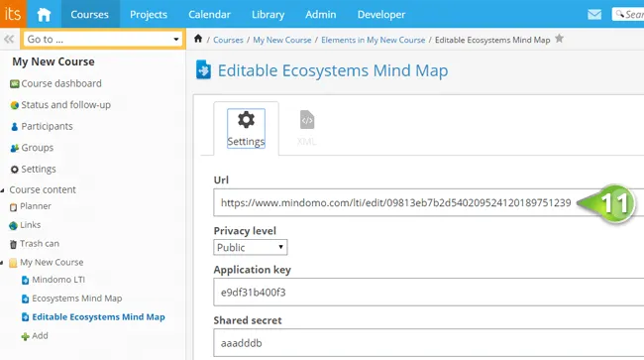The width and height of the screenshot is (644, 360).
Task: Open the Go to dropdown
Action: [103, 39]
